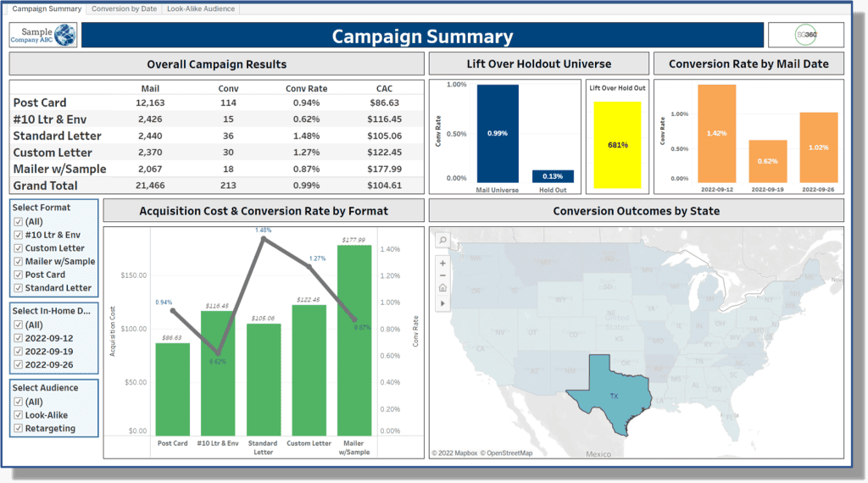
Task: Click the SG360 logo
Action: coord(806,35)
